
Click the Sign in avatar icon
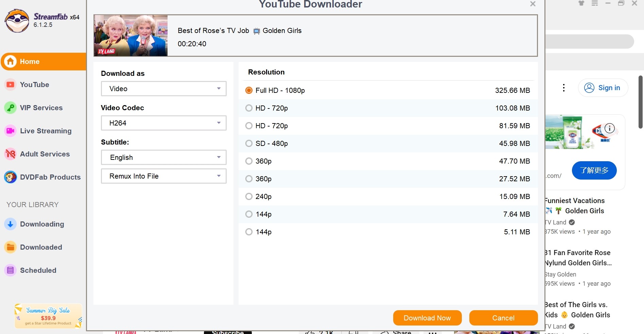[589, 88]
